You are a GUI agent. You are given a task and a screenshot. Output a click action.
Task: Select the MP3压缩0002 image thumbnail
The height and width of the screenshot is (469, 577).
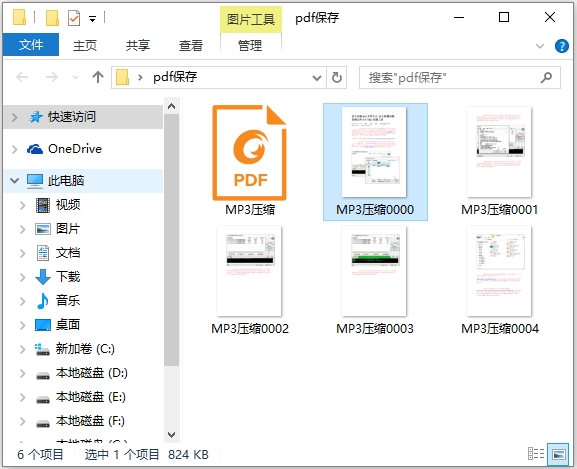[x=249, y=271]
